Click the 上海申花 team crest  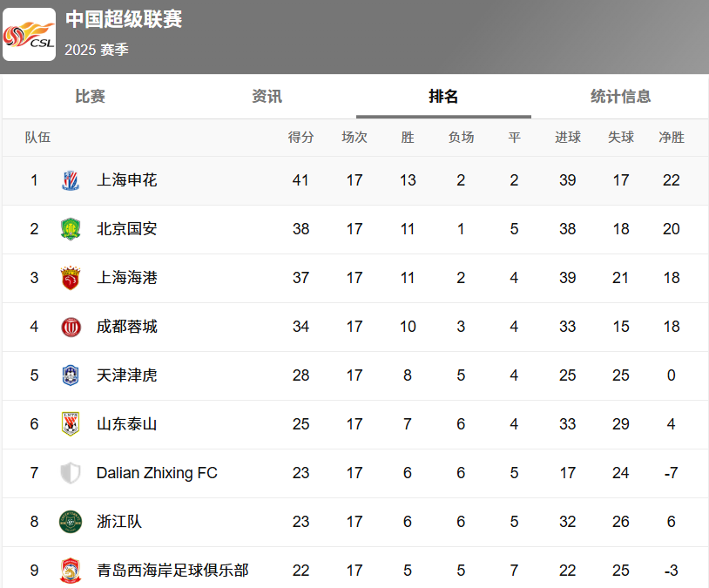pyautogui.click(x=71, y=180)
